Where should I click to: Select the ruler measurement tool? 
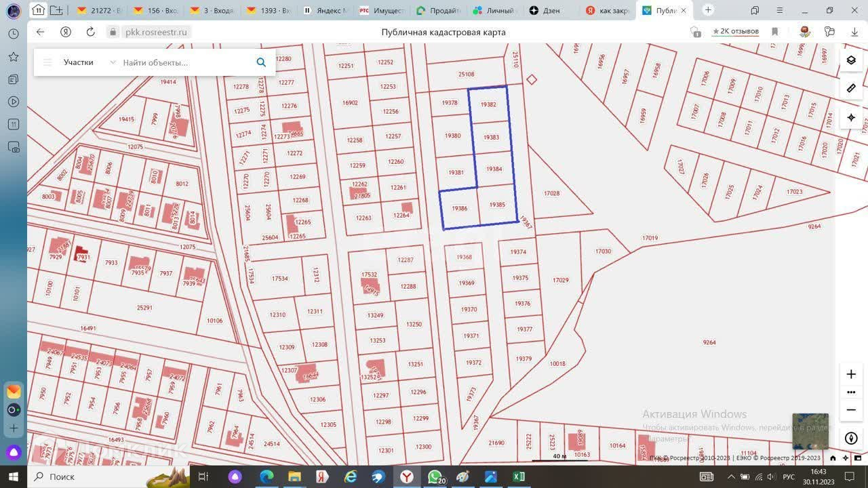coord(851,88)
